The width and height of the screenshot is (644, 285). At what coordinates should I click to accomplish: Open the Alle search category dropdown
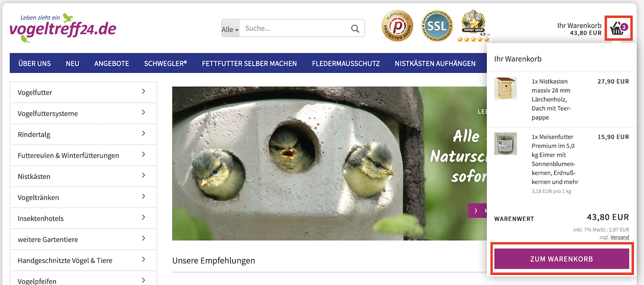click(230, 29)
